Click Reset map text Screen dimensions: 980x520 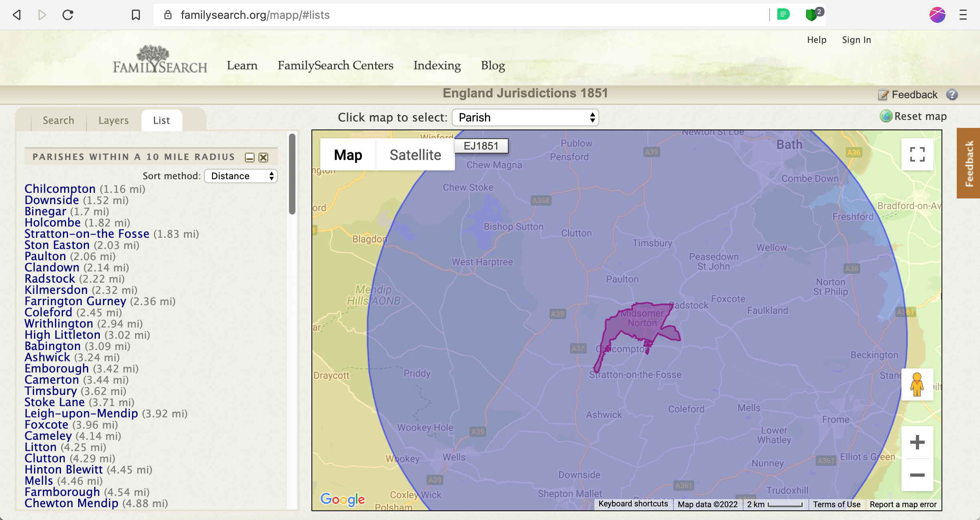click(x=920, y=116)
